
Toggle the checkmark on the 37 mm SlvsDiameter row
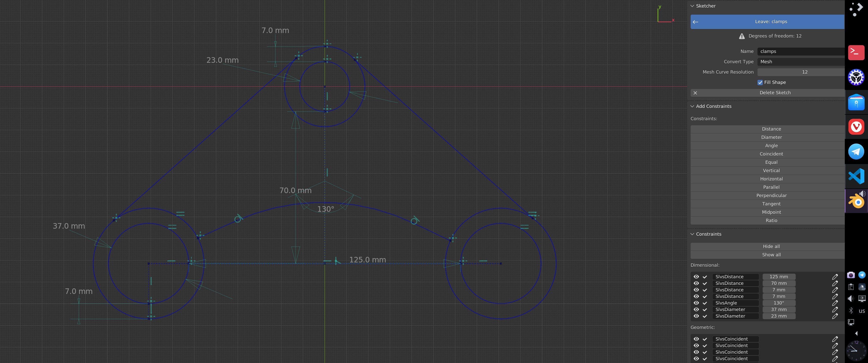[704, 310]
